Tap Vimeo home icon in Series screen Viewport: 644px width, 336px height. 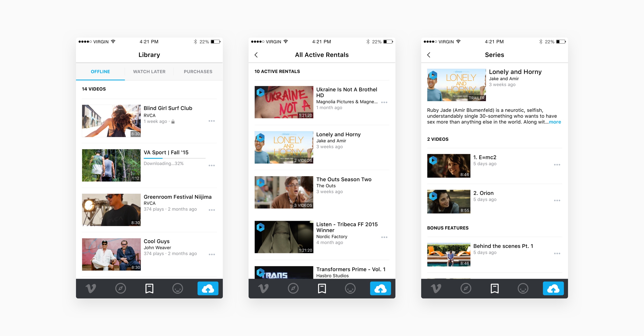(x=436, y=288)
